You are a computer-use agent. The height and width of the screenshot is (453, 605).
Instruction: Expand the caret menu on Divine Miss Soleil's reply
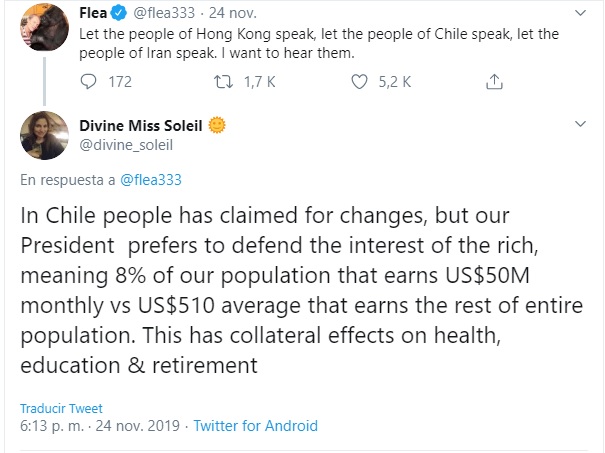point(579,125)
